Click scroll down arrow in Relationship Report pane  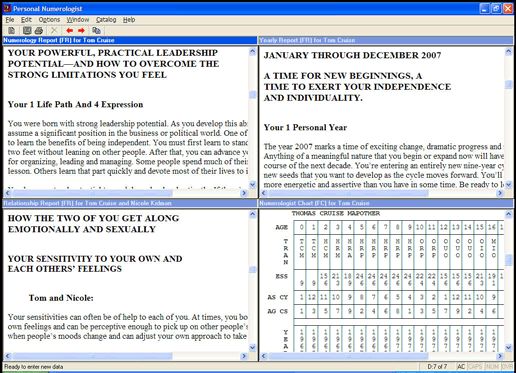tap(252, 348)
